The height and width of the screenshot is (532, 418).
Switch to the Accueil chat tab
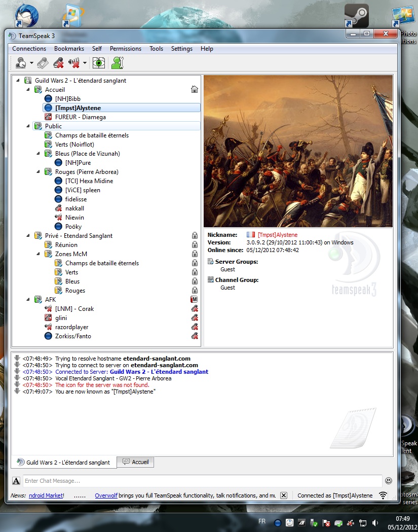tap(136, 462)
